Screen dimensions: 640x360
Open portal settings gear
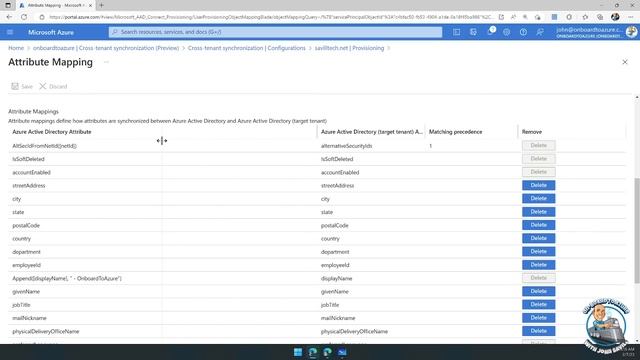(x=507, y=32)
